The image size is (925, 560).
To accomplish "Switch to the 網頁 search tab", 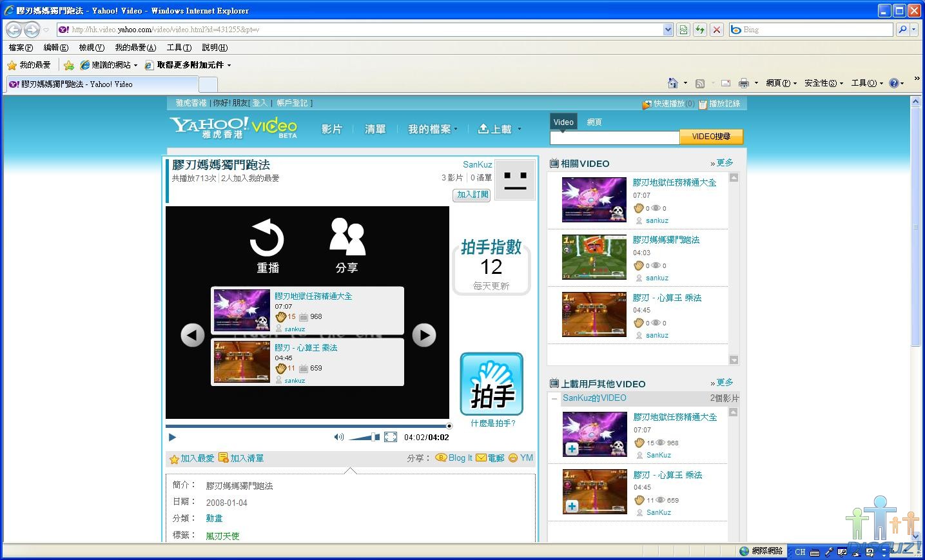I will coord(594,122).
